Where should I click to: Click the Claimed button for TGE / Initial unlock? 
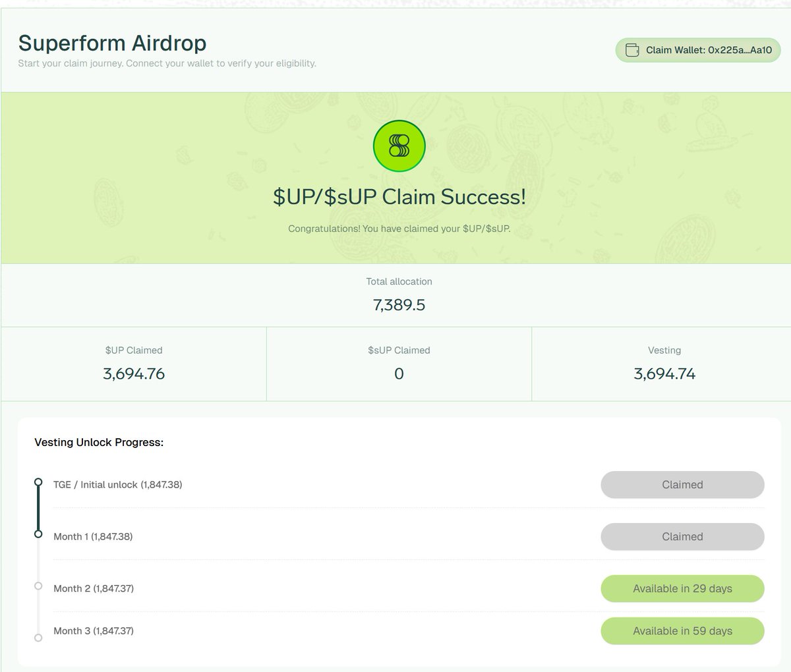coord(682,485)
